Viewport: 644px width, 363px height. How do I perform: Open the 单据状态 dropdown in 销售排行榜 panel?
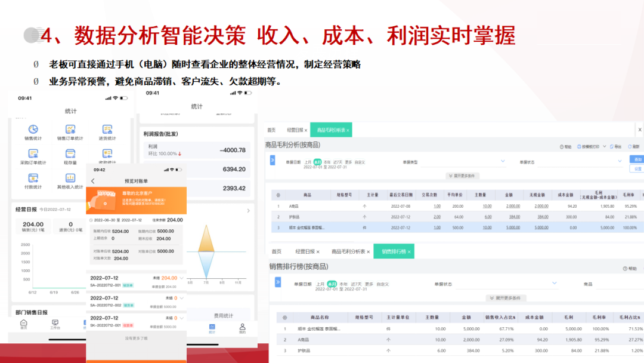506,284
